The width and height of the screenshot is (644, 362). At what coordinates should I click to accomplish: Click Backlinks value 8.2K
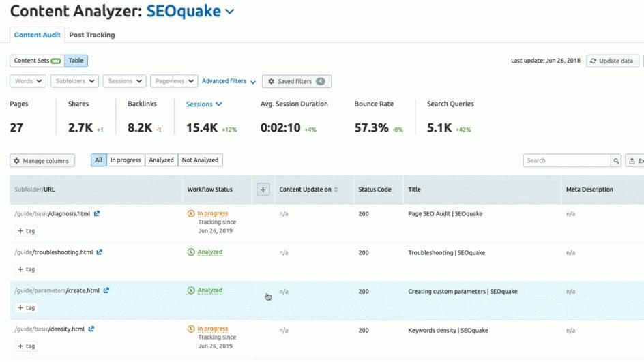(x=140, y=127)
